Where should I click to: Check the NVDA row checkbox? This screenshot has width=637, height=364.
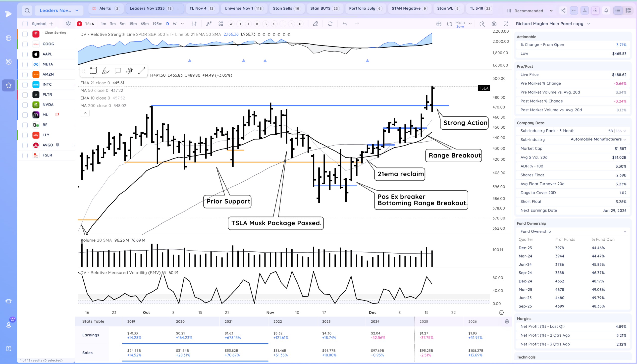pos(25,105)
